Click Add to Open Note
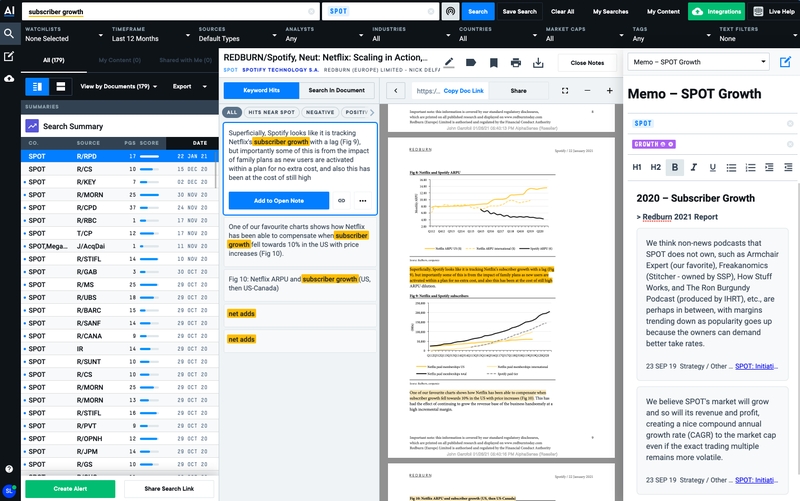 point(279,201)
